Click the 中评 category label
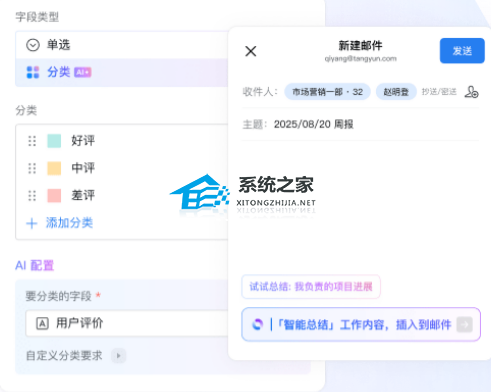 [x=83, y=168]
